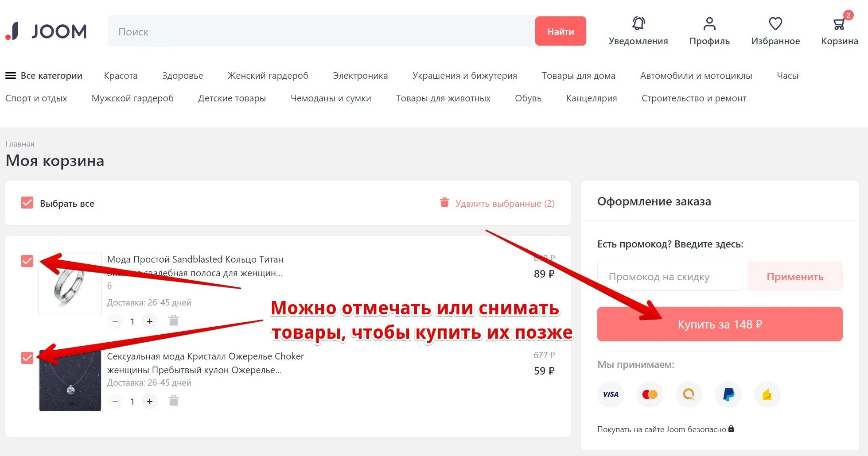This screenshot has width=868, height=456.
Task: Uncheck the ring item checkbox
Action: [27, 261]
